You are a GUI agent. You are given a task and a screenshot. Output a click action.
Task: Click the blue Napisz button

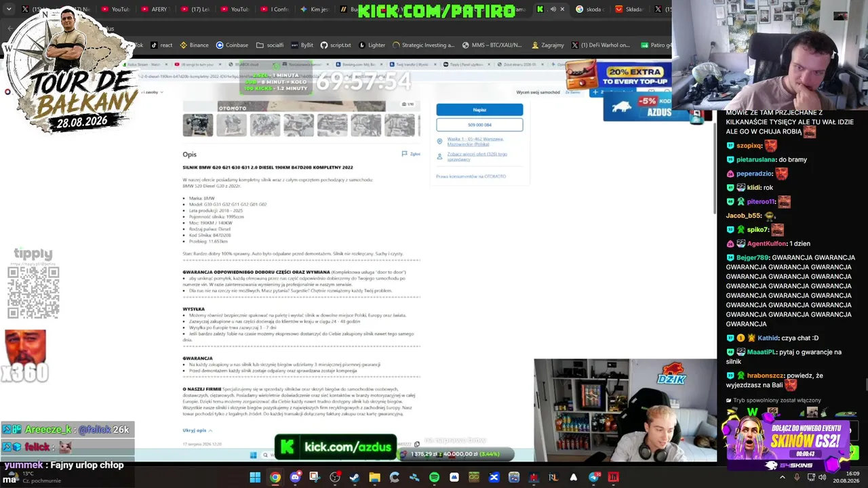[479, 110]
